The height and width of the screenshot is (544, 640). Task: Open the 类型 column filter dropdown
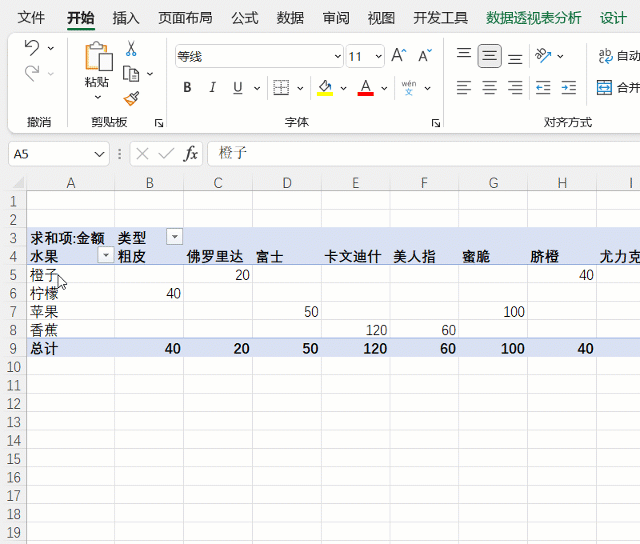[x=175, y=237]
